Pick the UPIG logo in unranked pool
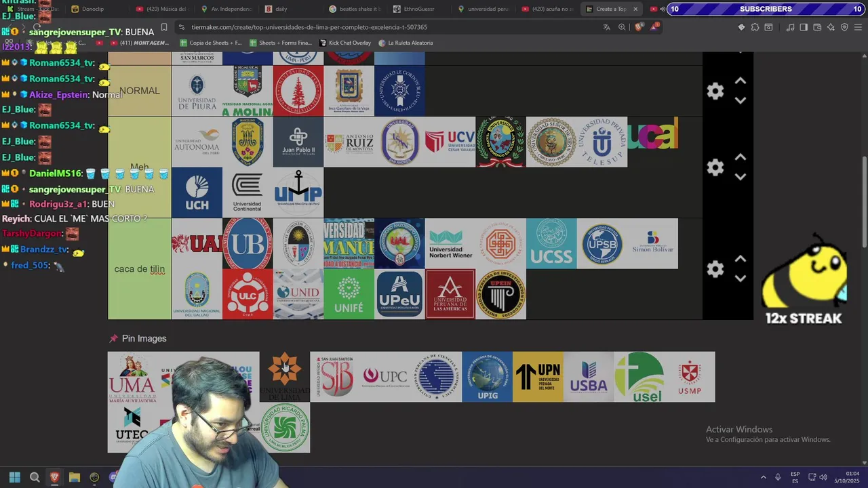This screenshot has height=488, width=868. coord(488,377)
